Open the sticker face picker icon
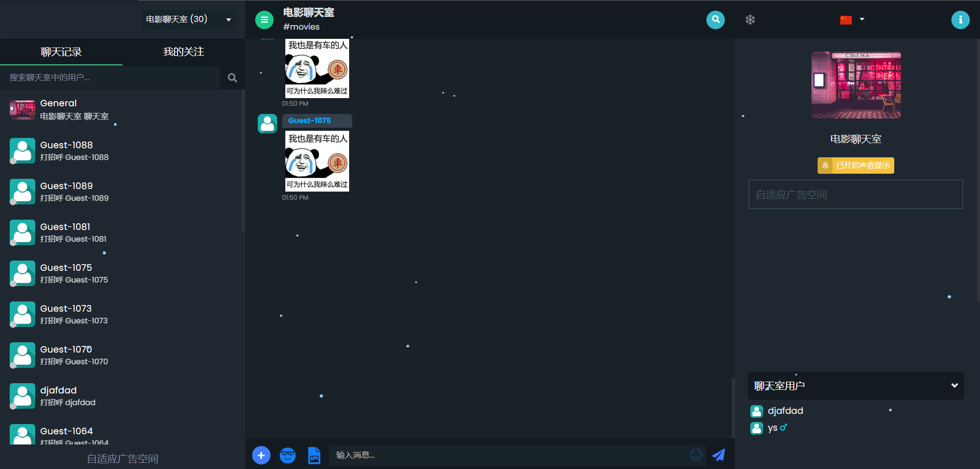Image resolution: width=980 pixels, height=469 pixels. click(287, 455)
